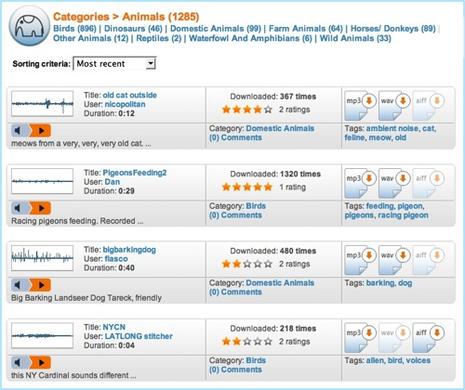Open Dinosaurs (46) subcategory
Image resolution: width=465 pixels, height=390 pixels.
click(x=133, y=28)
